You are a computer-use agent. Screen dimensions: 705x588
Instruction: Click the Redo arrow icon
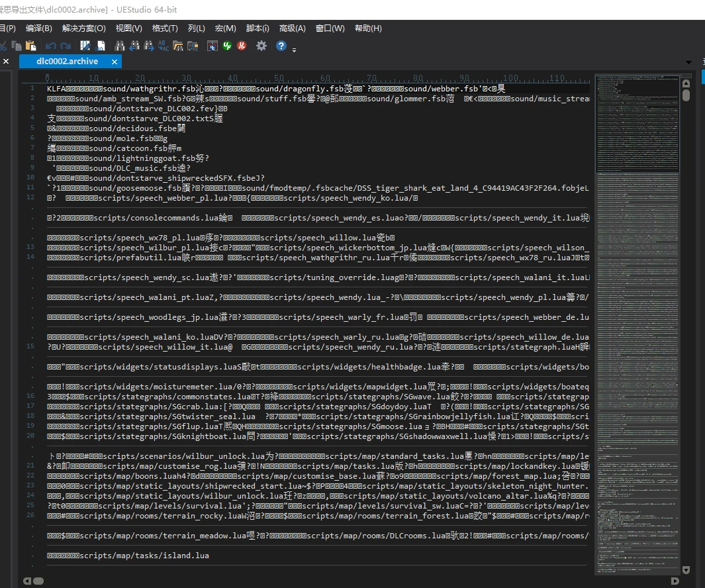[66, 46]
